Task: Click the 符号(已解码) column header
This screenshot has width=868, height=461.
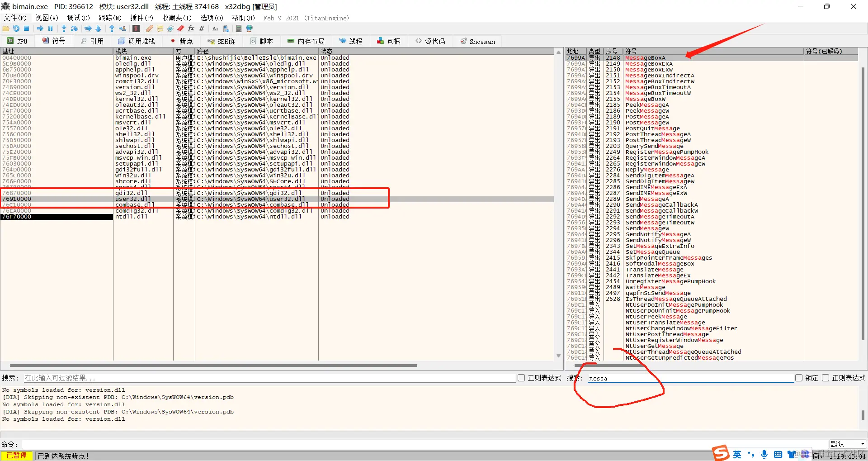Action: click(831, 51)
